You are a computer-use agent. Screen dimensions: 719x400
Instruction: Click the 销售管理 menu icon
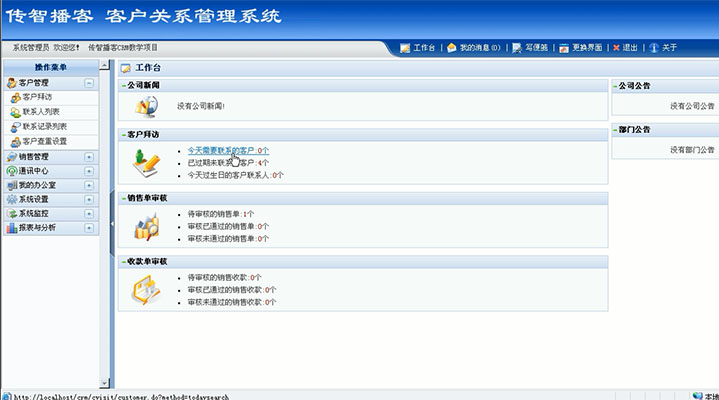click(11, 157)
